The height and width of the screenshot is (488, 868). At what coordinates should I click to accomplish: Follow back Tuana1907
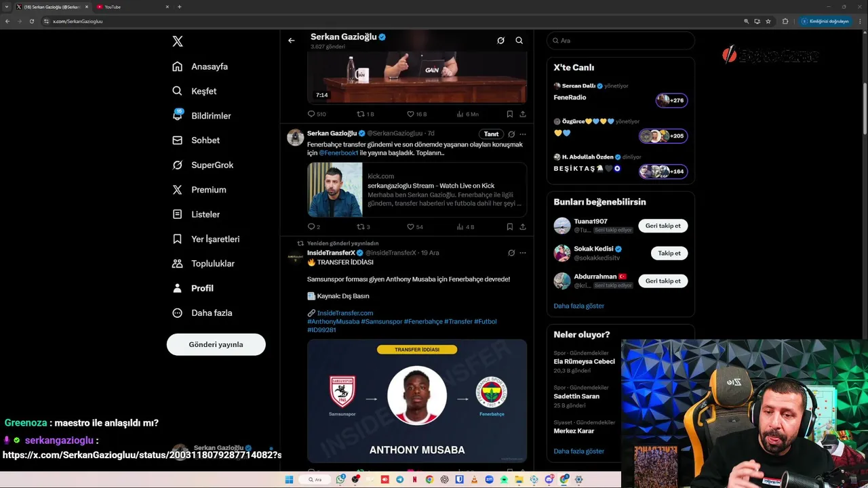coord(663,226)
